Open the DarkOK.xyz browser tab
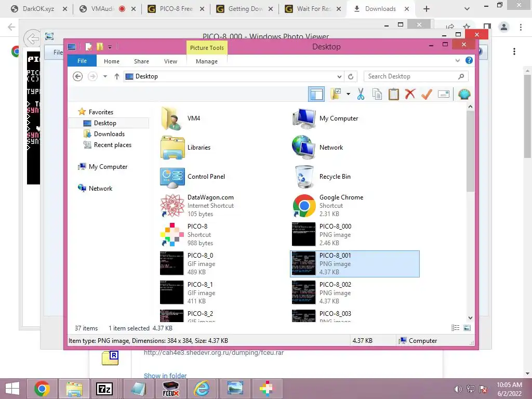 [x=38, y=9]
